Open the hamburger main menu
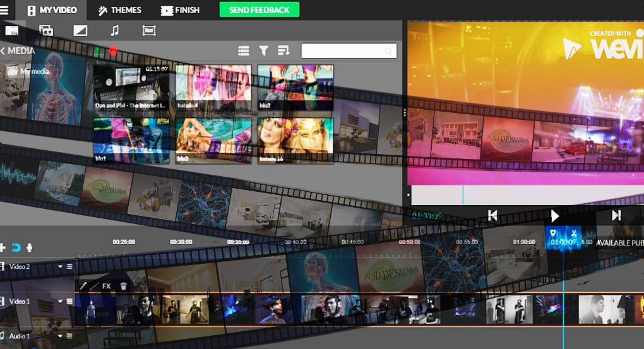 coord(4,10)
